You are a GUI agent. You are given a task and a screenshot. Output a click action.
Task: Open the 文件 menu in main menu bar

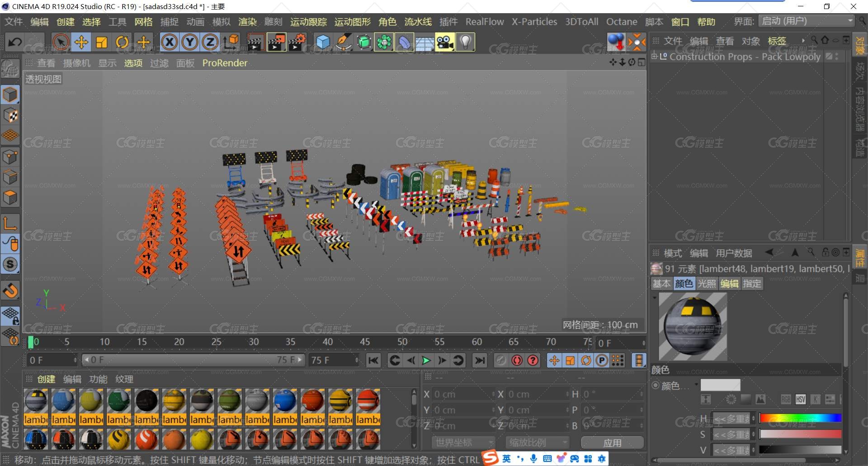(x=14, y=22)
